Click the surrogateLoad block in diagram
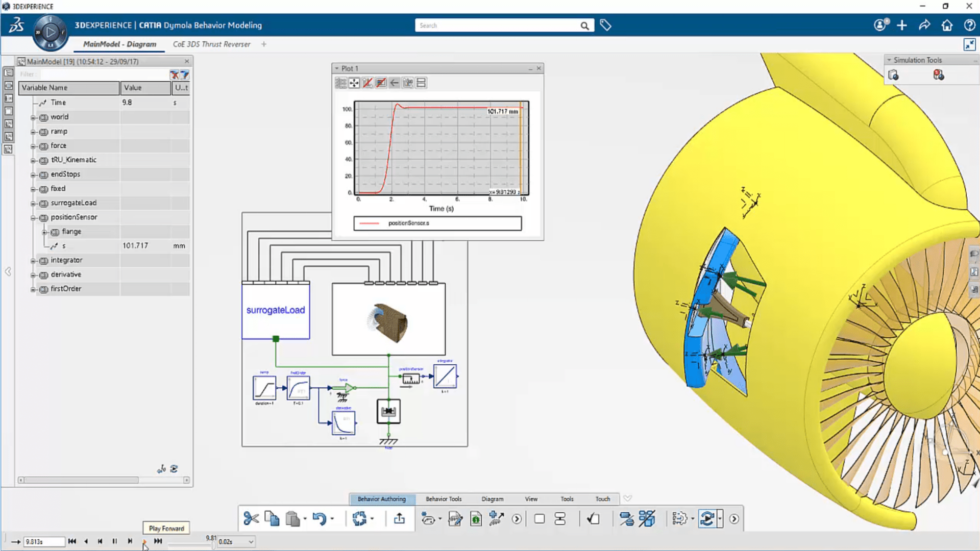This screenshot has width=980, height=551. click(x=276, y=310)
